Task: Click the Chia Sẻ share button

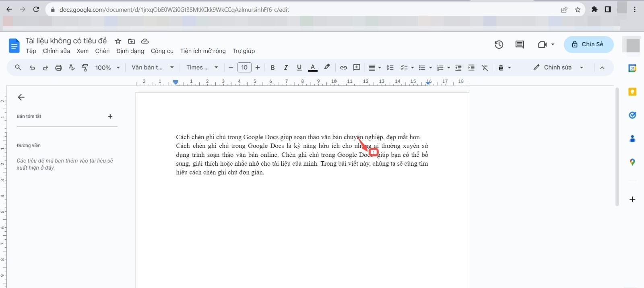Action: click(588, 44)
